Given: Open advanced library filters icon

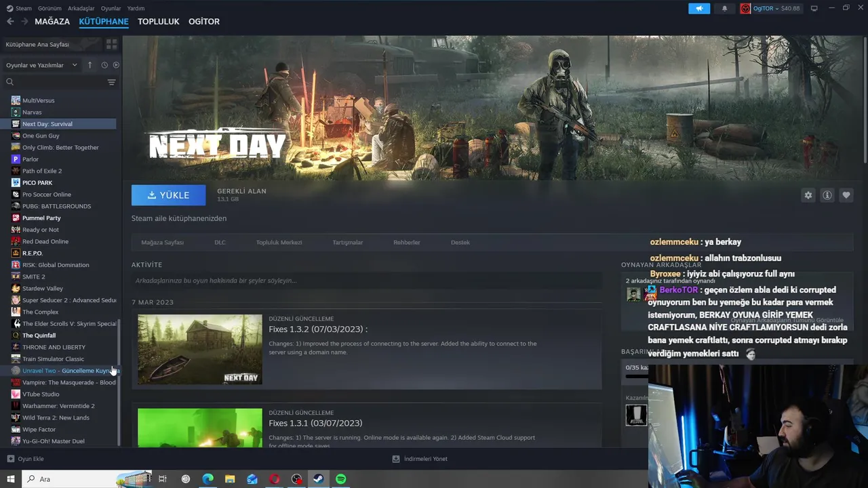Looking at the screenshot, I should tap(111, 82).
